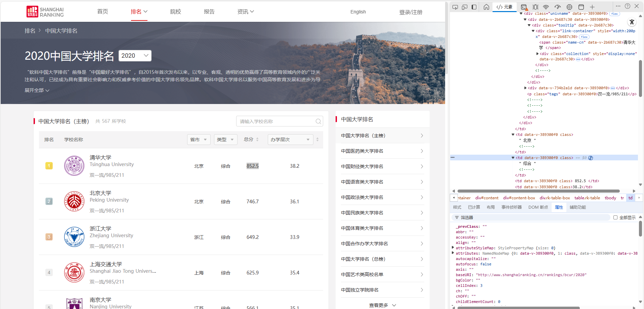Click the accessibility floating figure icon
Image resolution: width=644 pixels, height=309 pixels.
(632, 22)
